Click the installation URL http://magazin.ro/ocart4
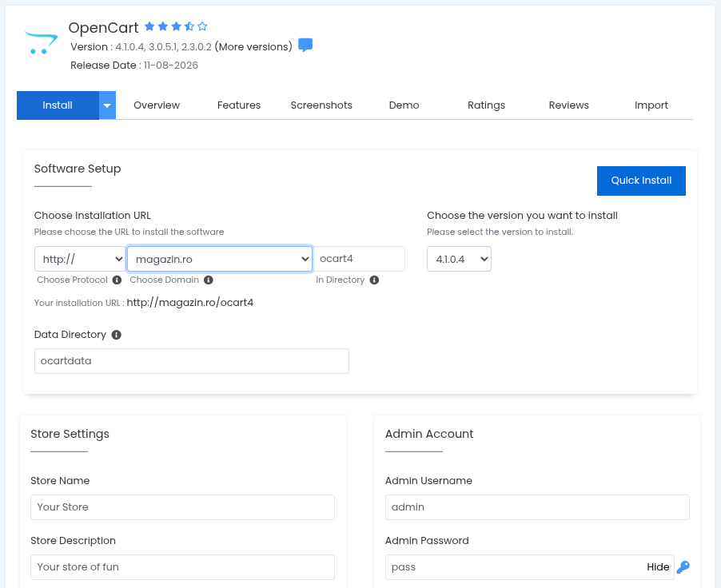The height and width of the screenshot is (588, 721). coord(190,303)
